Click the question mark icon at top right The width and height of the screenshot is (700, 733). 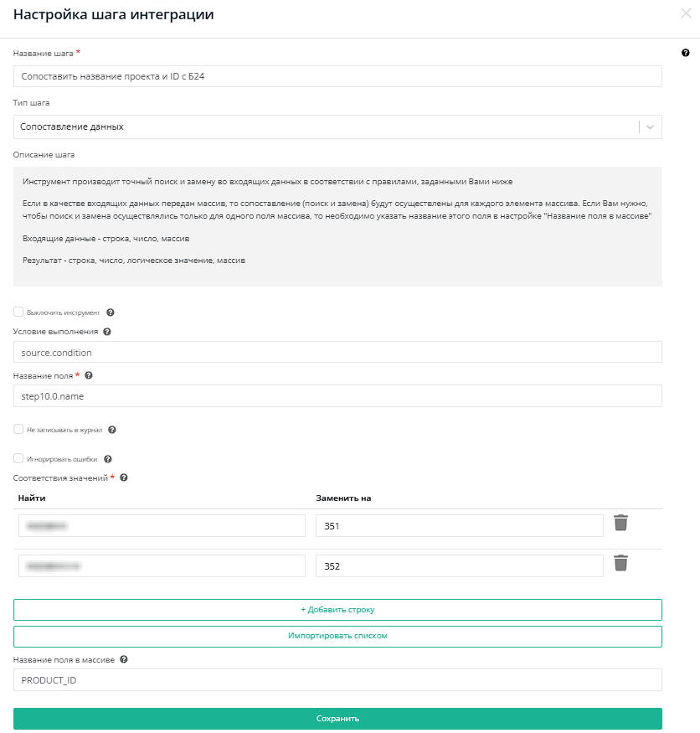pos(686,52)
